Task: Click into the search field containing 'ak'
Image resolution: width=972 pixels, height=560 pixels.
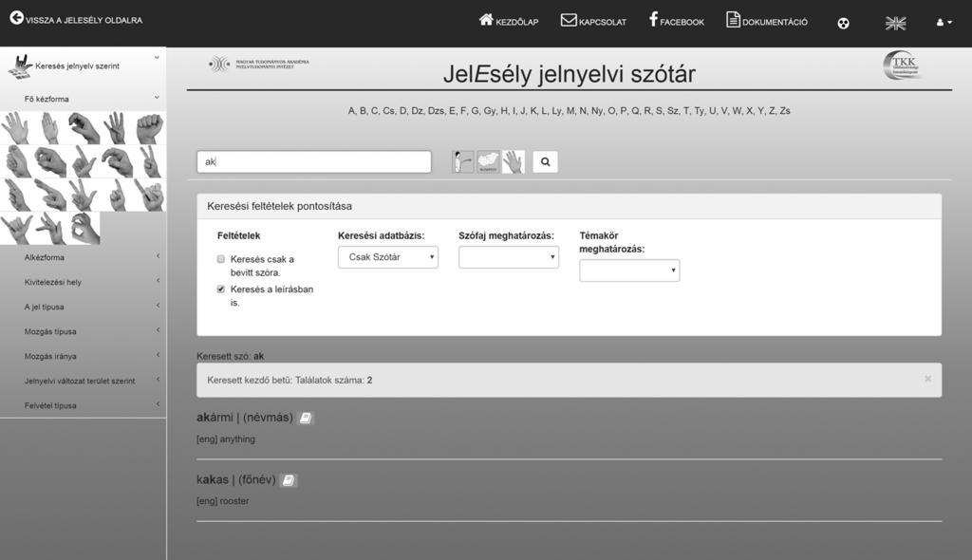Action: (313, 162)
